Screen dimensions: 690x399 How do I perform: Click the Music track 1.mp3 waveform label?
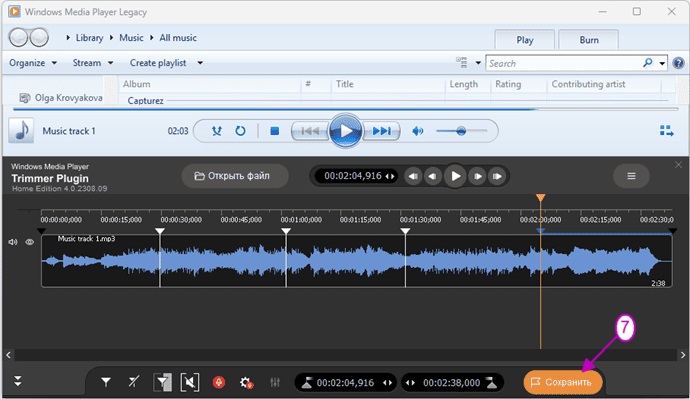pos(86,239)
